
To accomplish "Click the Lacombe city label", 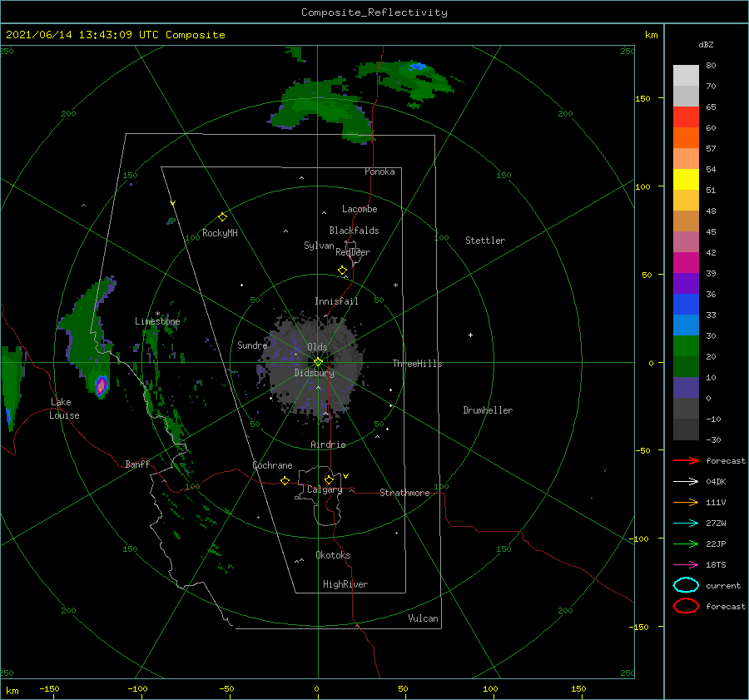I will [360, 209].
